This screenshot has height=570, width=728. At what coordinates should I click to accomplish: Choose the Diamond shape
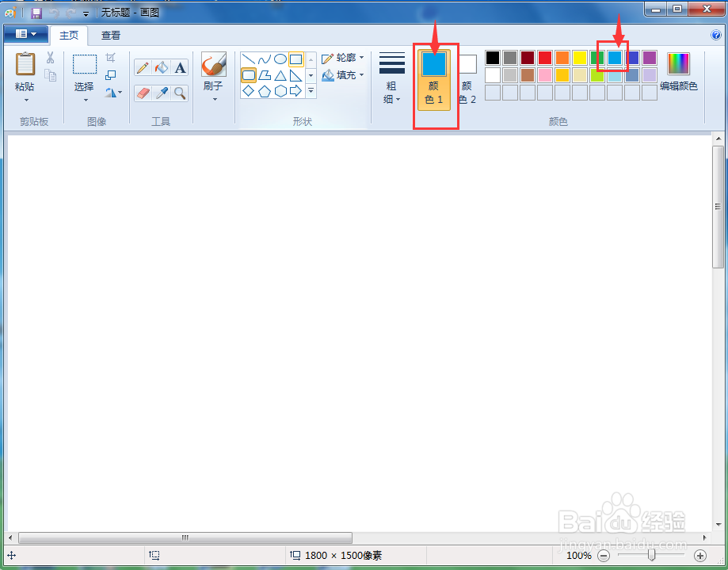249,90
